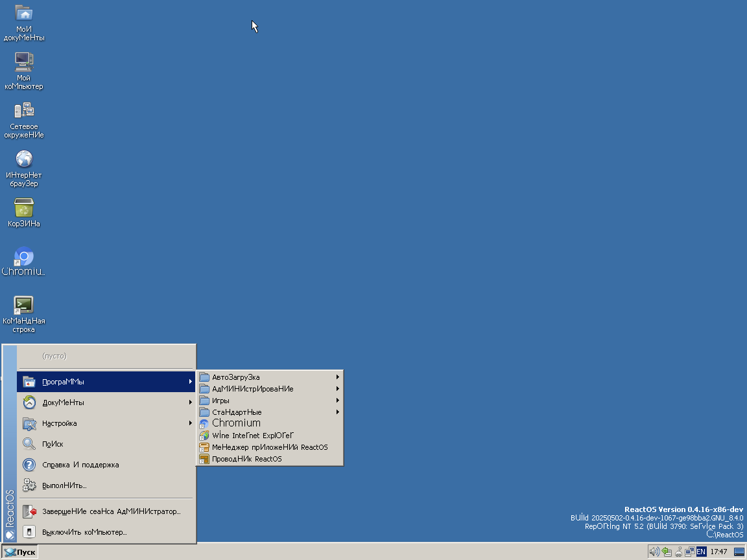Click the question mark icon for Справка и поддержка
The image size is (747, 560).
29,465
